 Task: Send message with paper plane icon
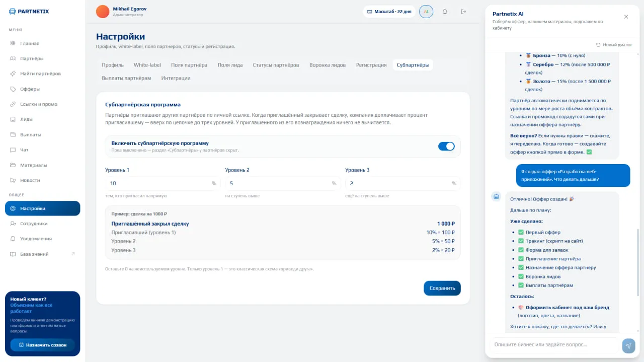point(628,345)
